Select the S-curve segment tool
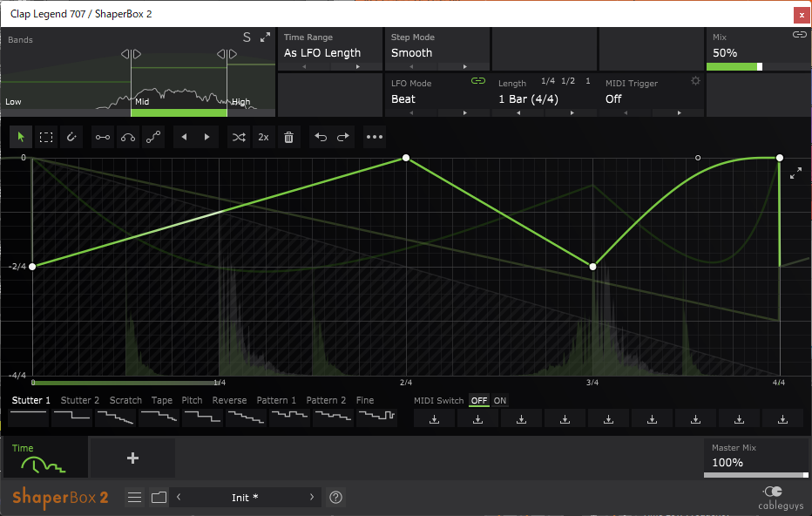This screenshot has height=516, width=812. coord(153,138)
